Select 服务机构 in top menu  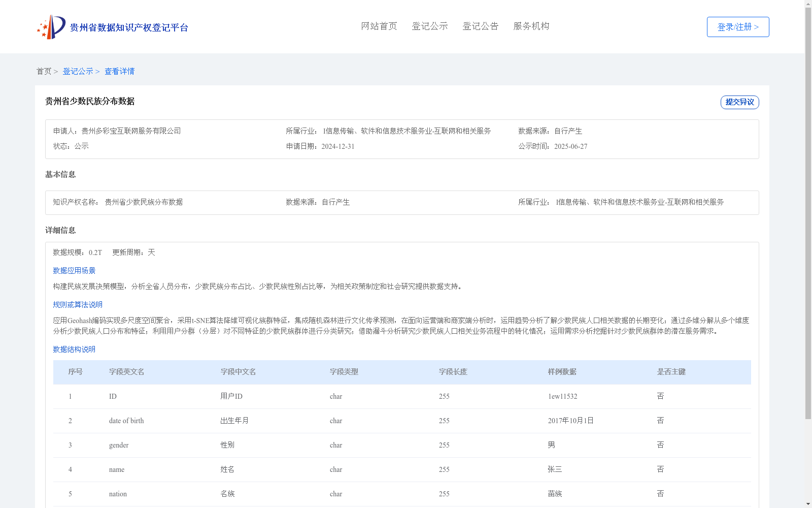coord(531,26)
